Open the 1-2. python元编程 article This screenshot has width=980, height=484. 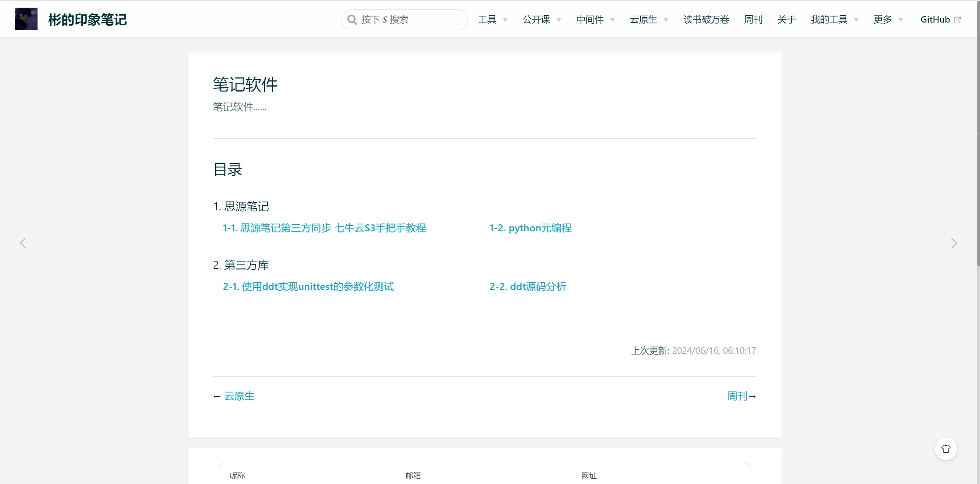click(x=530, y=228)
